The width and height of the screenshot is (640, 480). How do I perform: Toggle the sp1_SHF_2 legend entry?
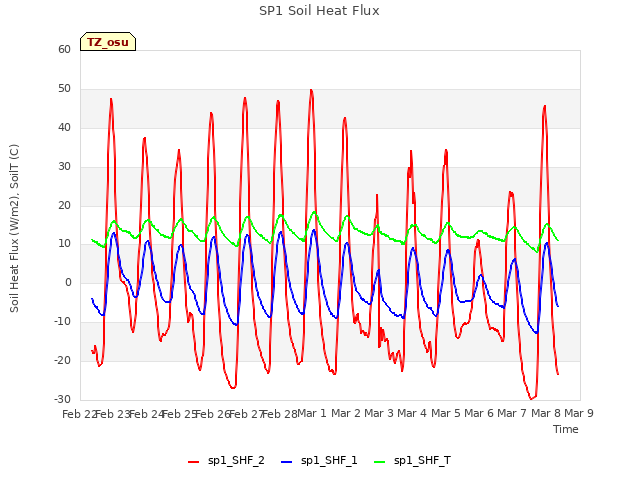(x=226, y=461)
